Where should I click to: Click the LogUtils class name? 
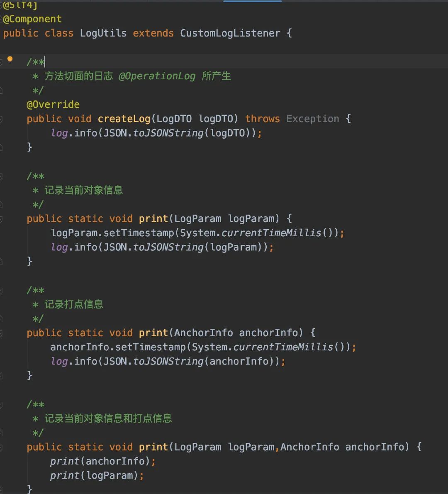click(103, 33)
